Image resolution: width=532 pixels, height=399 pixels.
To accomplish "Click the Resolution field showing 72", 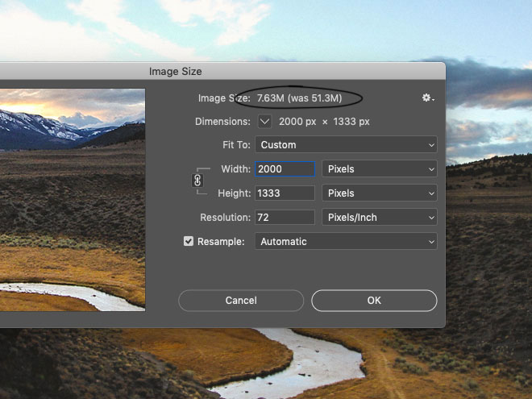I will (285, 217).
